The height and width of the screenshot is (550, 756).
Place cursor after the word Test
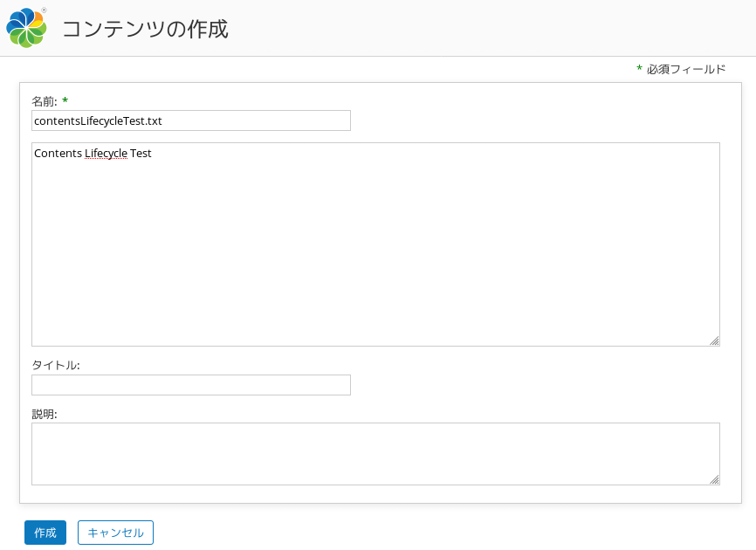[x=152, y=154]
